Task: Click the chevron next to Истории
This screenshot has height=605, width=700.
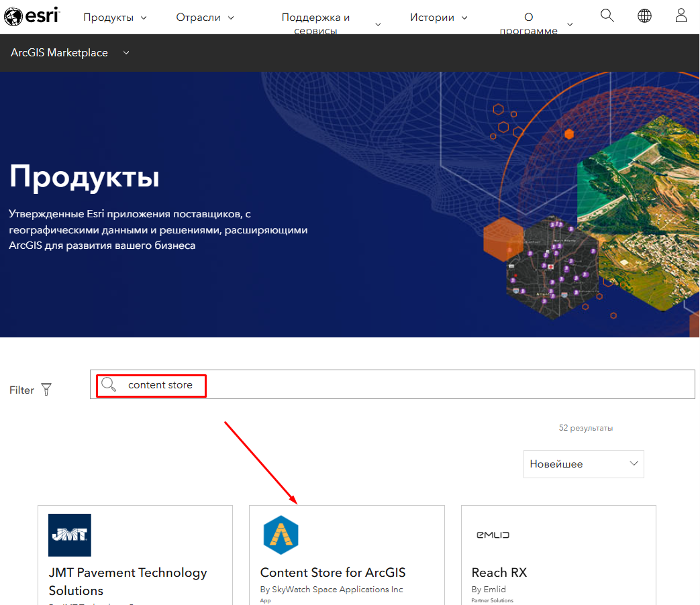Action: point(464,18)
